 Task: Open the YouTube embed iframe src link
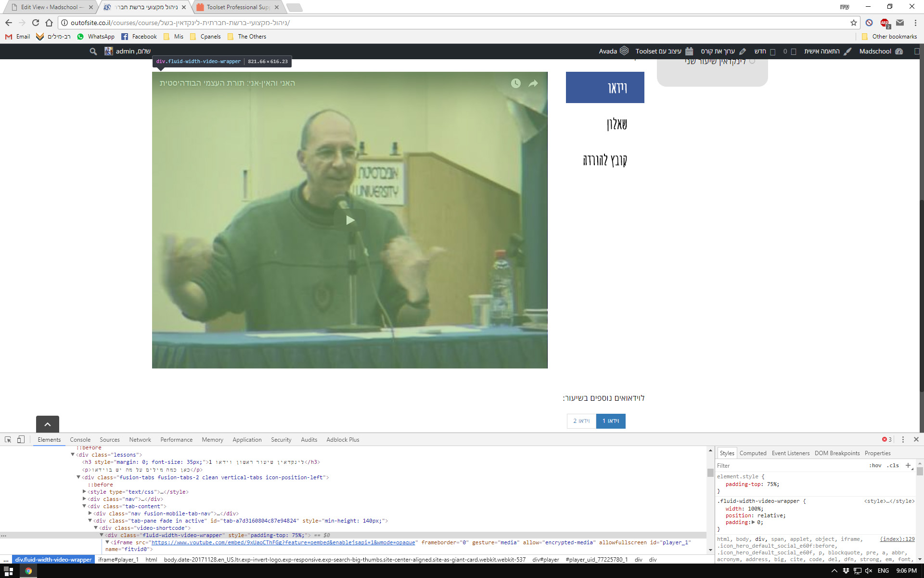tap(283, 542)
